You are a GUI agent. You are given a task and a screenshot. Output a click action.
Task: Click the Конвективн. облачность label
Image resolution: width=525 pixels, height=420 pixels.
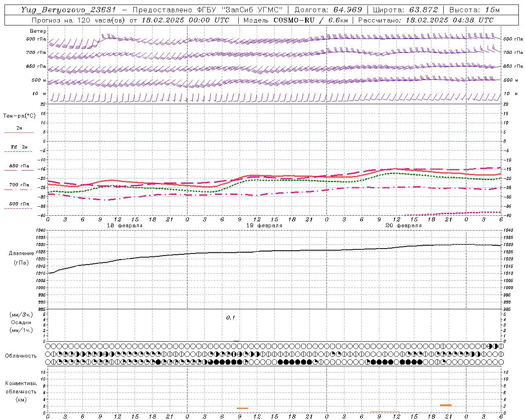[x=21, y=388]
